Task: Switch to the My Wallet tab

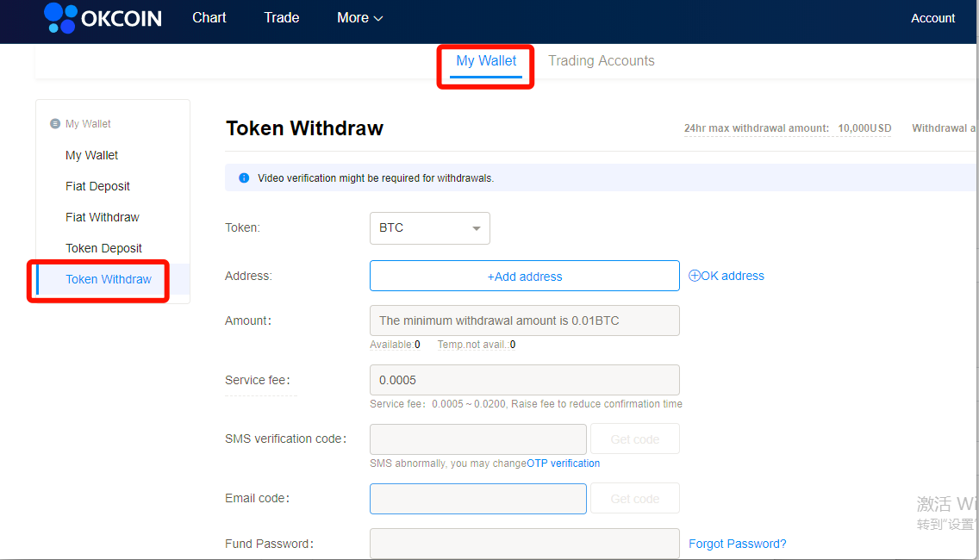Action: coord(486,61)
